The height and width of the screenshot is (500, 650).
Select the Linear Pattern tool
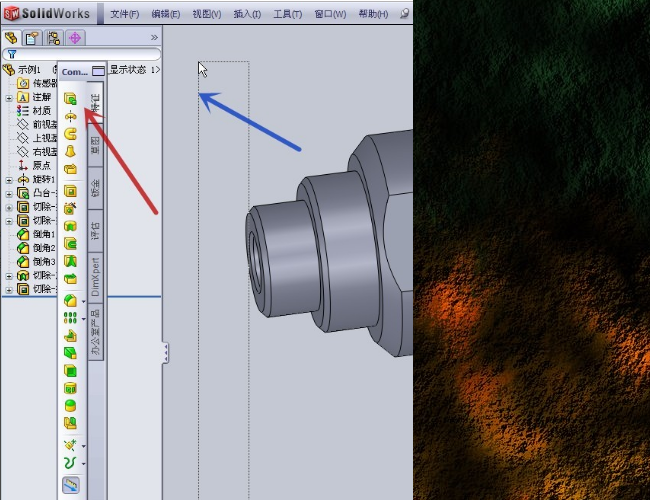[70, 318]
